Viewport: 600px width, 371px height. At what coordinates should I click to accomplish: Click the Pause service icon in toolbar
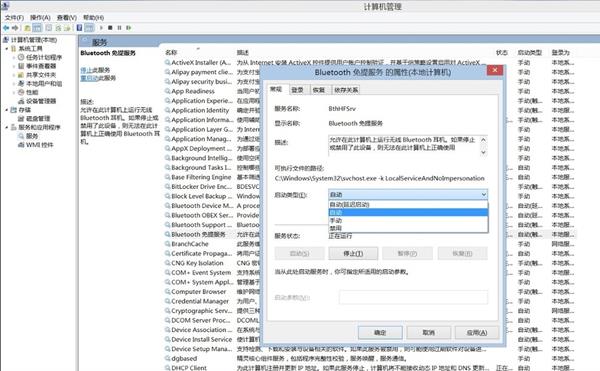click(x=119, y=28)
